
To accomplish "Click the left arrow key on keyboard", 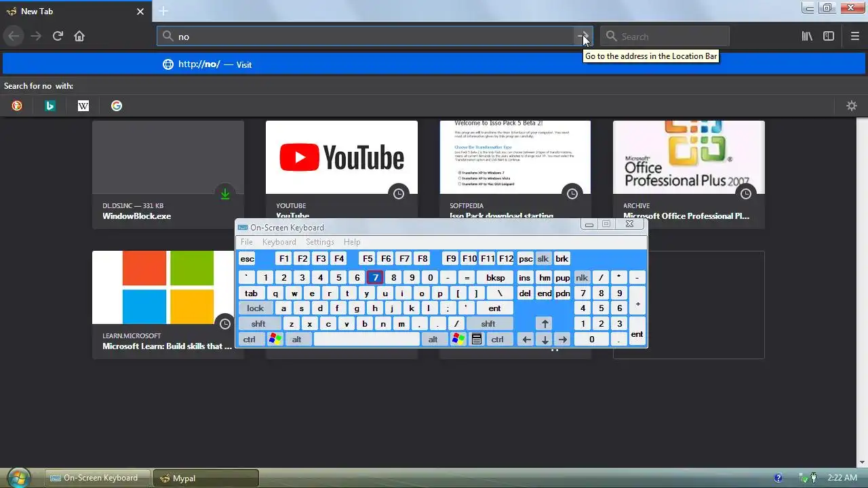I will point(526,340).
